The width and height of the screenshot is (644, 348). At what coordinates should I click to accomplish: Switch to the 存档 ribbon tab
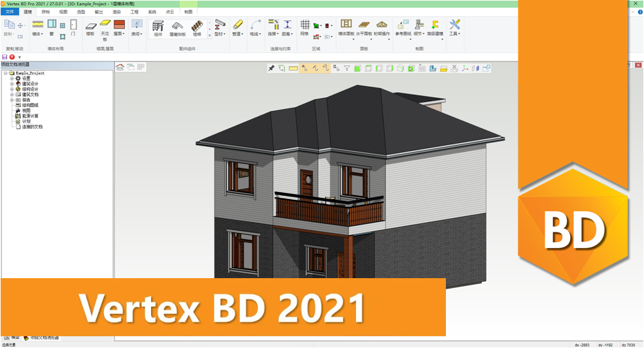click(x=45, y=12)
